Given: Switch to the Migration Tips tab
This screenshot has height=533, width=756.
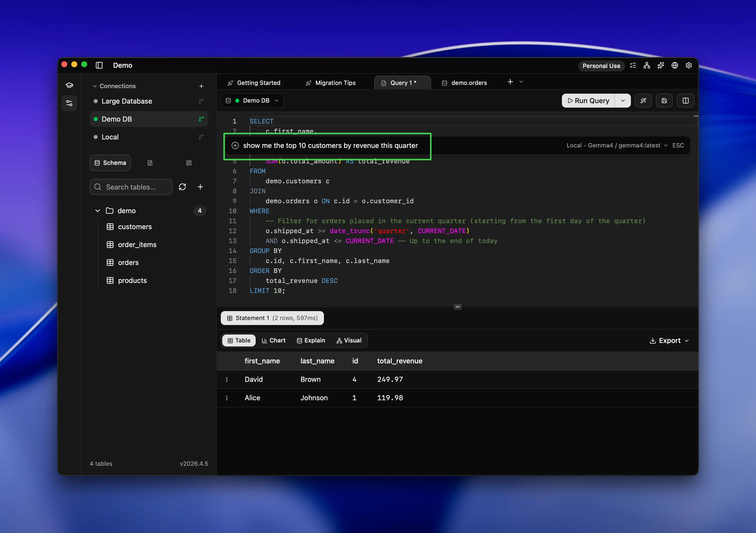Looking at the screenshot, I should point(335,83).
